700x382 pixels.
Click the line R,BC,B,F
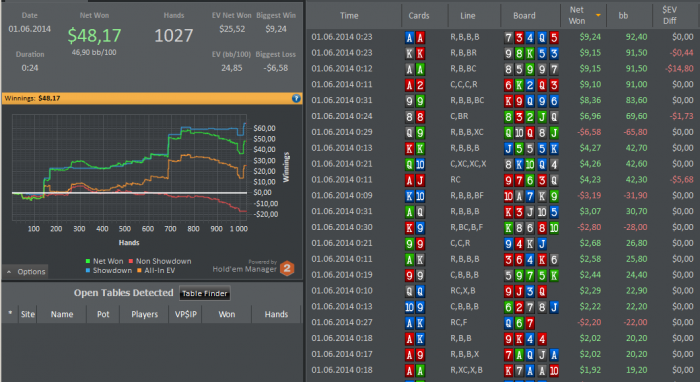(467, 227)
